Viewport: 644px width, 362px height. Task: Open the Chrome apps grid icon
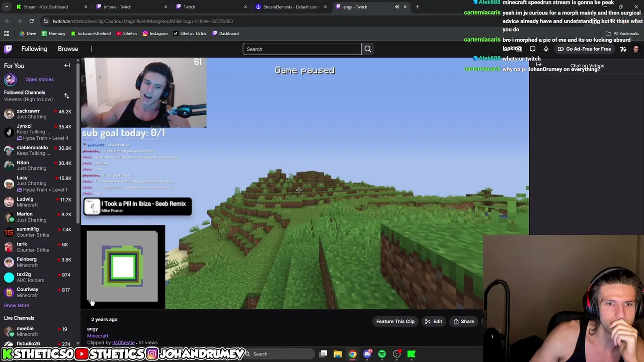(x=7, y=33)
